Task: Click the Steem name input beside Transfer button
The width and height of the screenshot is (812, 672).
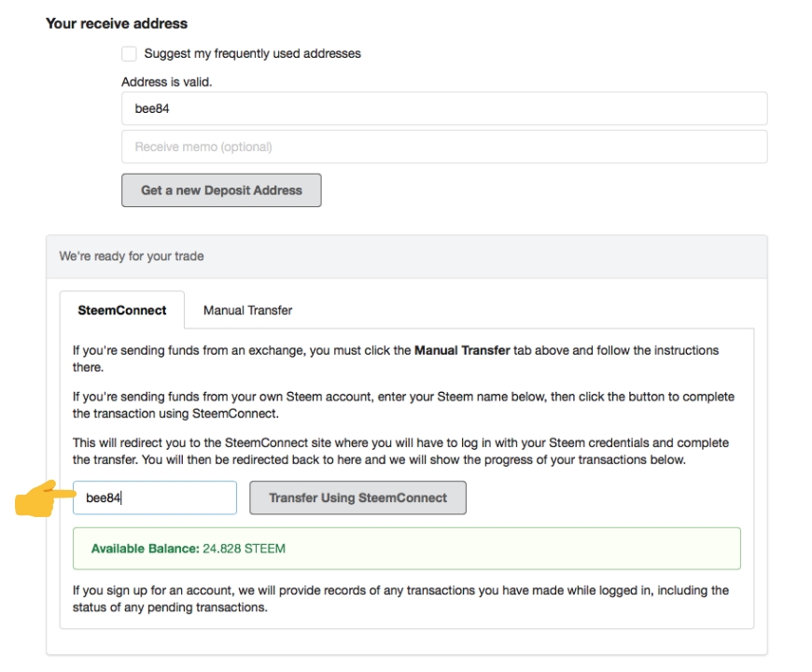Action: (155, 498)
